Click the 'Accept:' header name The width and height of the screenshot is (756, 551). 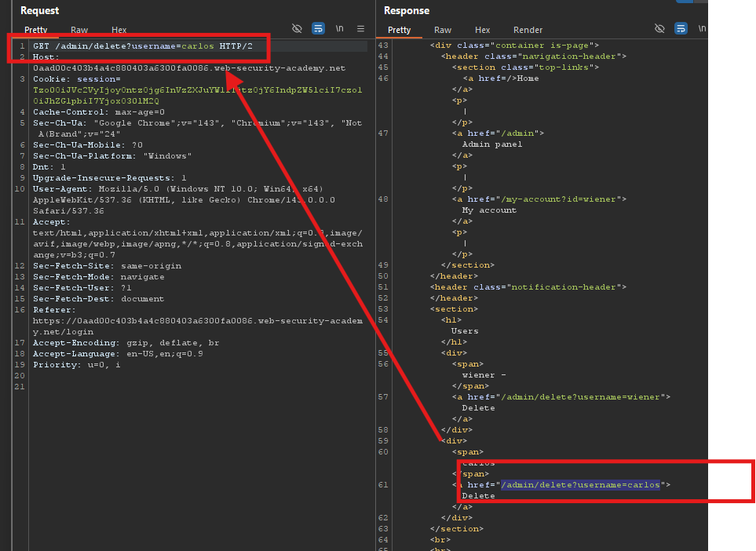pos(52,222)
